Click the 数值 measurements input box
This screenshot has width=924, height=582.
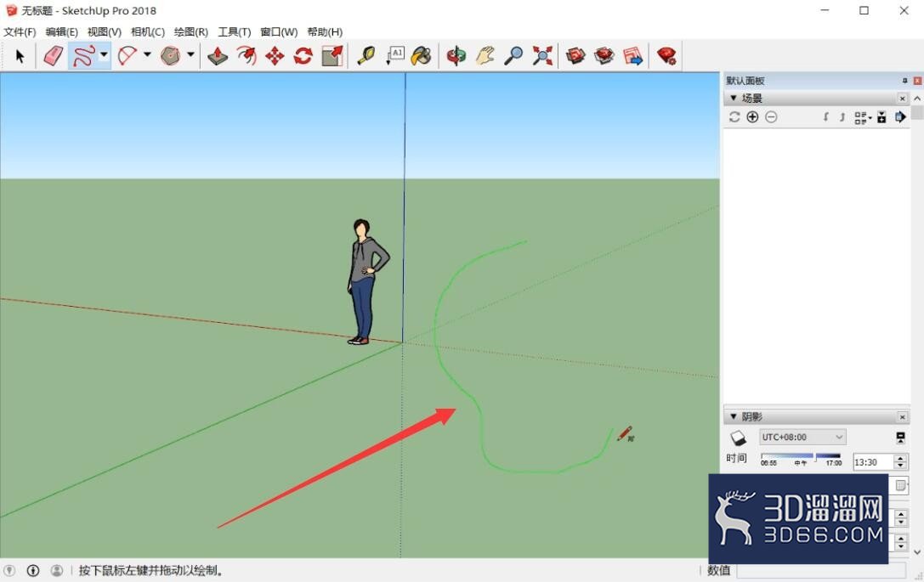(821, 570)
